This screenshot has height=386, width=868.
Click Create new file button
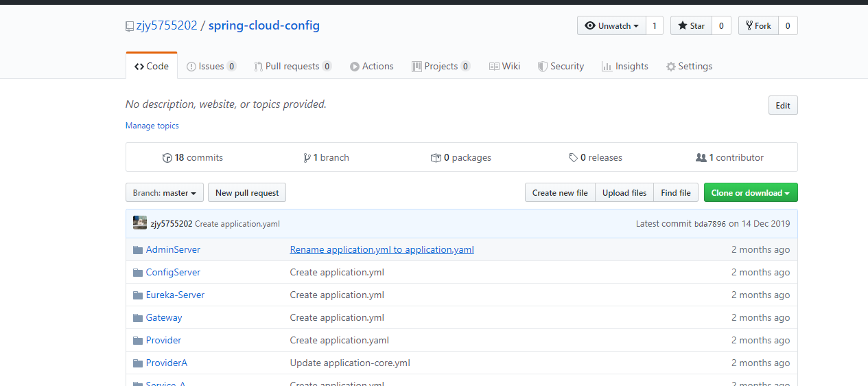(x=560, y=193)
